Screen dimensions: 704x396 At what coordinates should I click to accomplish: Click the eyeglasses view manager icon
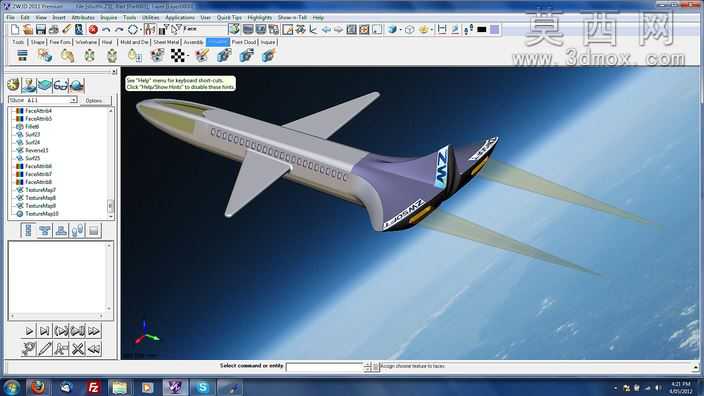click(x=61, y=85)
